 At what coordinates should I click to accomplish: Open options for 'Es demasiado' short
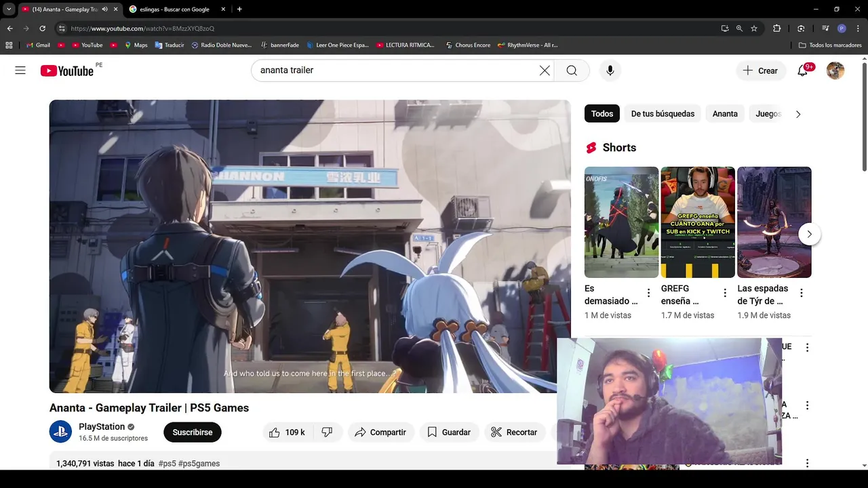click(x=648, y=293)
